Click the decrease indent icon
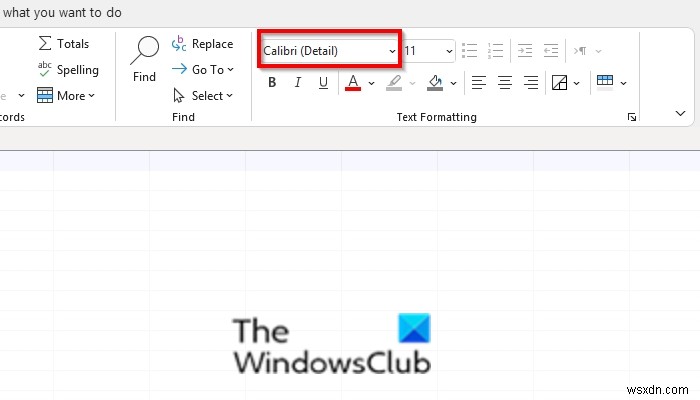This screenshot has width=700, height=400. click(551, 51)
